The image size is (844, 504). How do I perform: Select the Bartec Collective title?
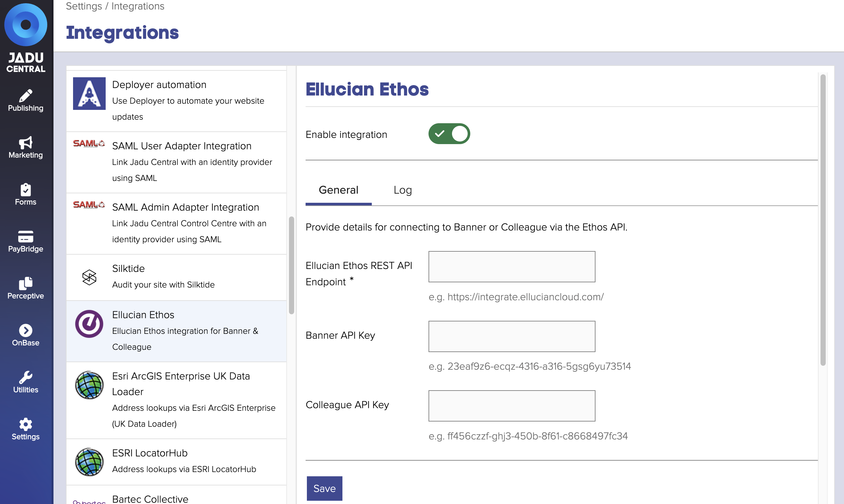click(x=150, y=499)
